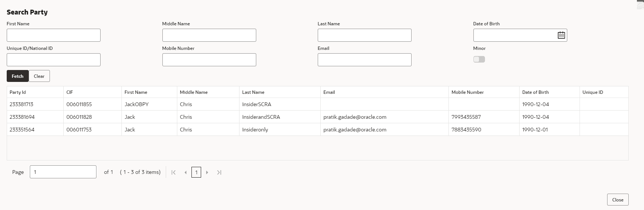Screen dimensions: 644x210
Task: Focus the Last Name search field
Action: coord(365,35)
